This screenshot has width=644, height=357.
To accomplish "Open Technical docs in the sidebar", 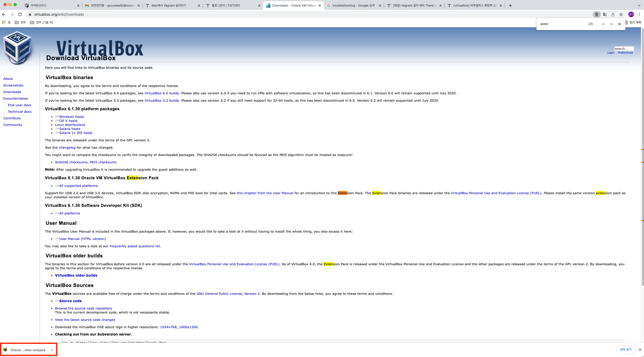I will click(20, 112).
